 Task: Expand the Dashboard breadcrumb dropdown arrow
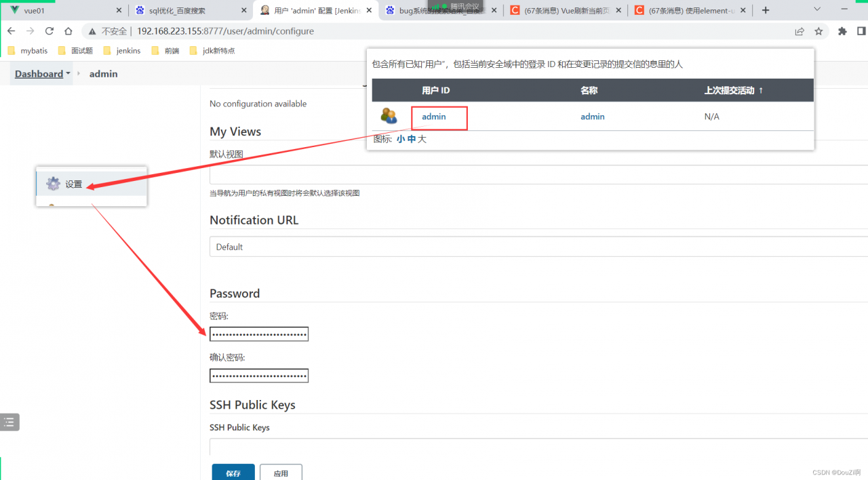pos(68,74)
